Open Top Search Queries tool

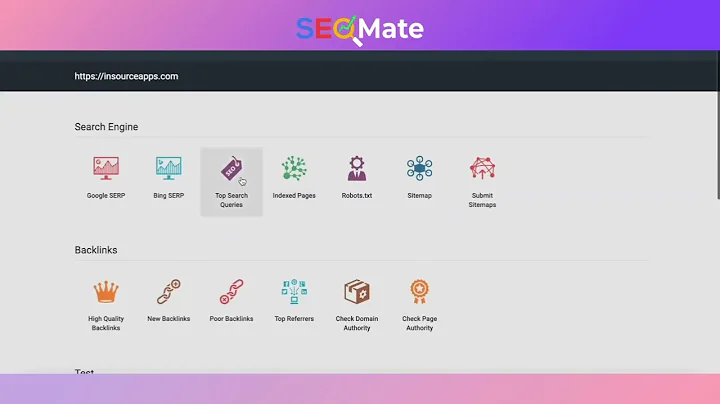pos(231,182)
